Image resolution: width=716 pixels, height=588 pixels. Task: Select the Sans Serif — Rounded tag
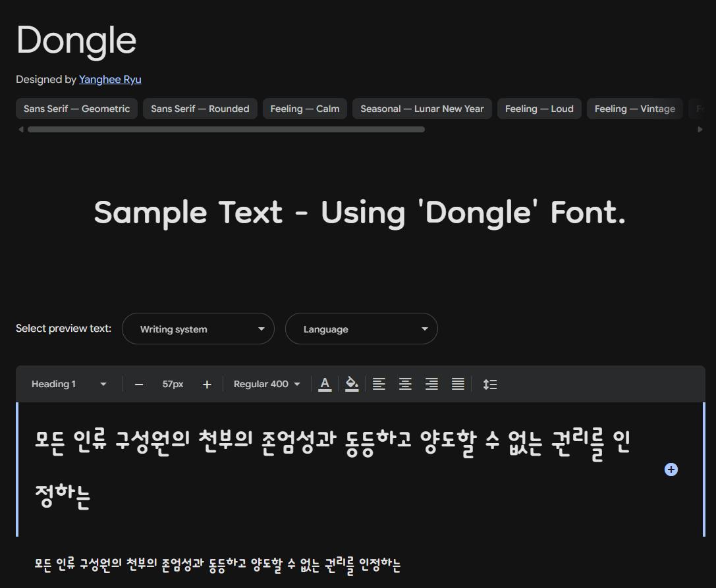click(200, 109)
